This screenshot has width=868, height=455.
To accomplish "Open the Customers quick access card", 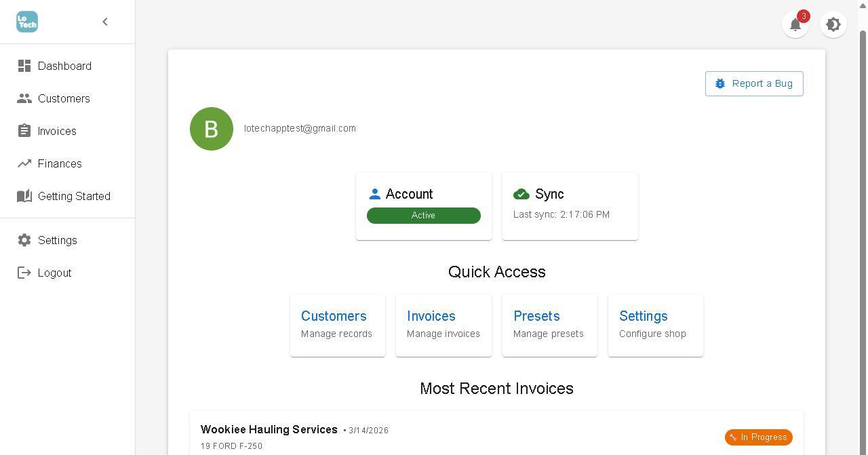I will pos(338,325).
